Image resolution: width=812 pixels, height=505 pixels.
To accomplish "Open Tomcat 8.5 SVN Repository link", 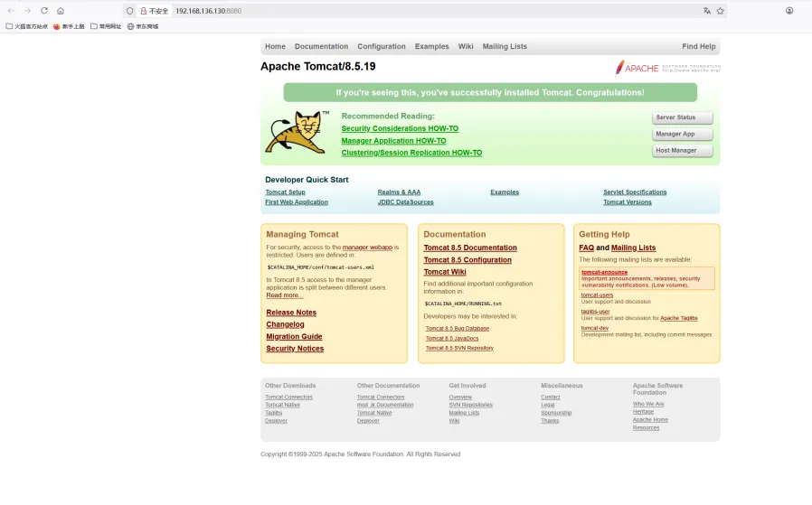I will point(459,348).
